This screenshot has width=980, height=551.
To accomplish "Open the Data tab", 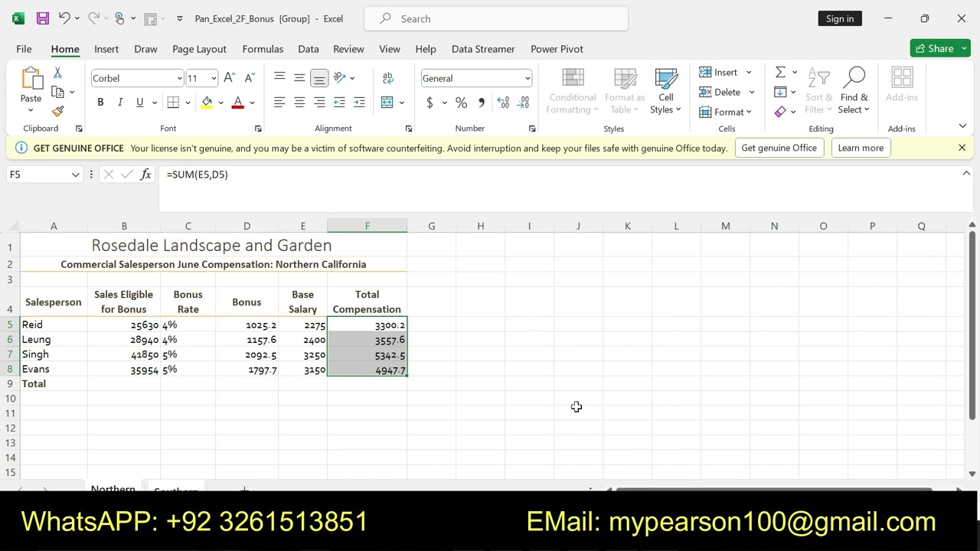I will [309, 49].
